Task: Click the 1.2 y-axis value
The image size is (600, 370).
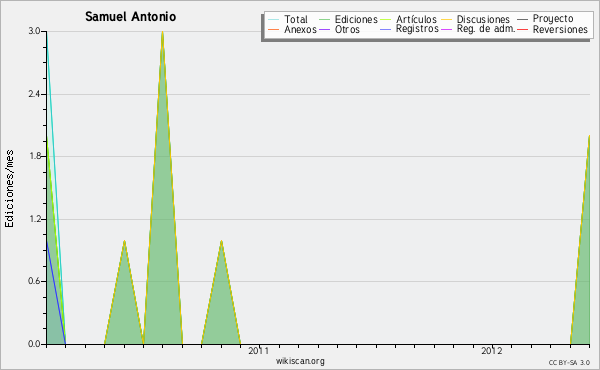Action: 34,219
